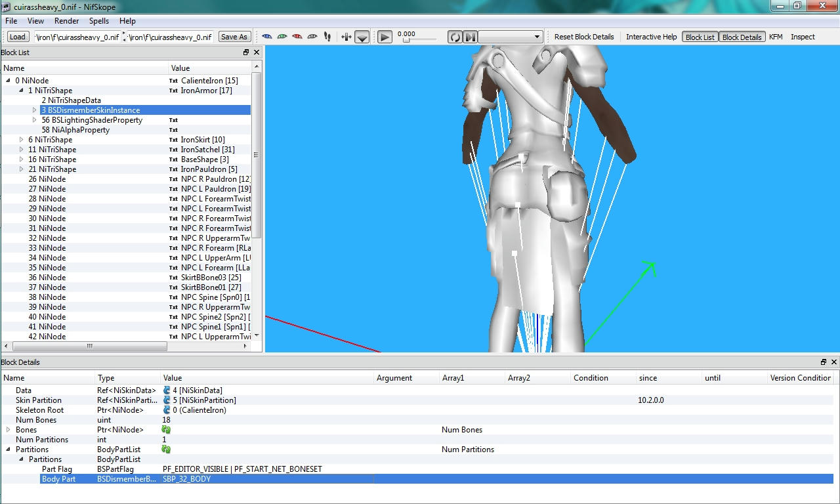This screenshot has width=840, height=504.
Task: Open the animation selection dropdown
Action: [510, 37]
